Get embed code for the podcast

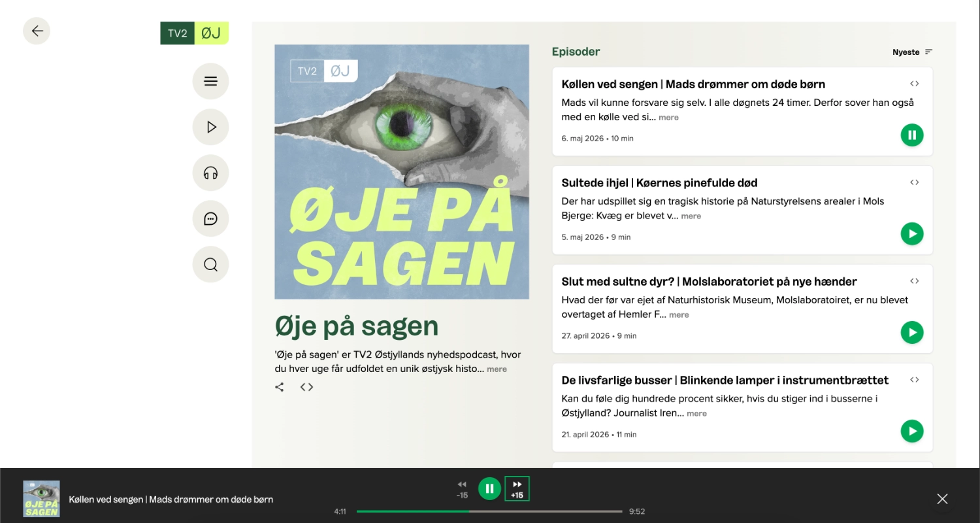pos(306,387)
